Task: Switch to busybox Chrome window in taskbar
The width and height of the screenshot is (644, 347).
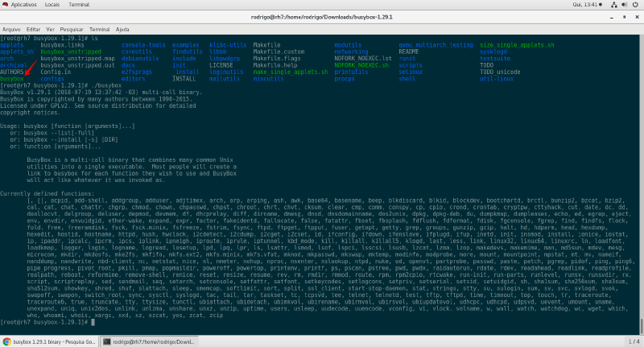Action: point(47,342)
